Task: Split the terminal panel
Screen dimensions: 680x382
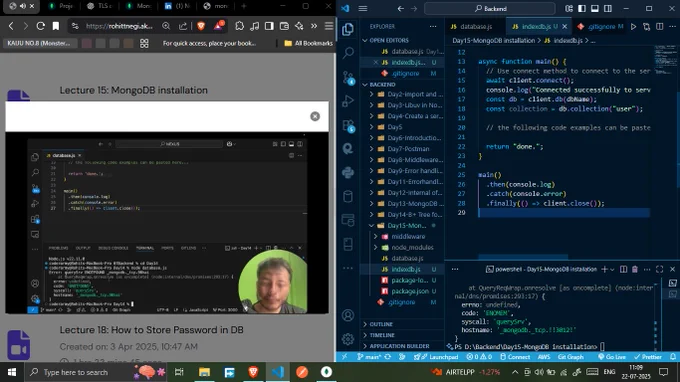Action: coord(623,269)
